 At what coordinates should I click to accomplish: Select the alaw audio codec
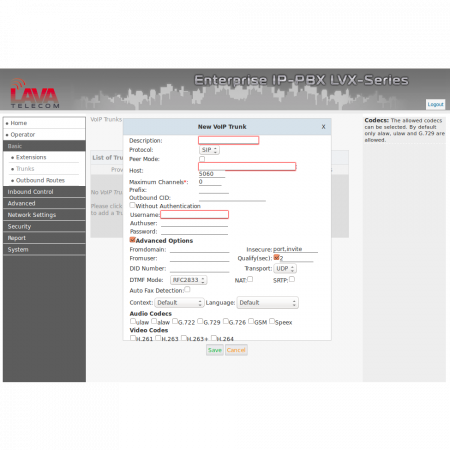point(154,321)
